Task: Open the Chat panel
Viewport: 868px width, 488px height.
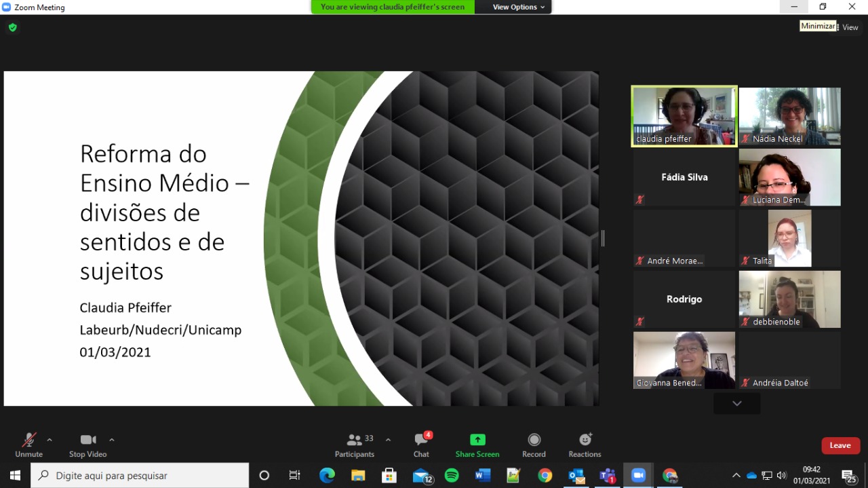Action: pyautogui.click(x=421, y=445)
